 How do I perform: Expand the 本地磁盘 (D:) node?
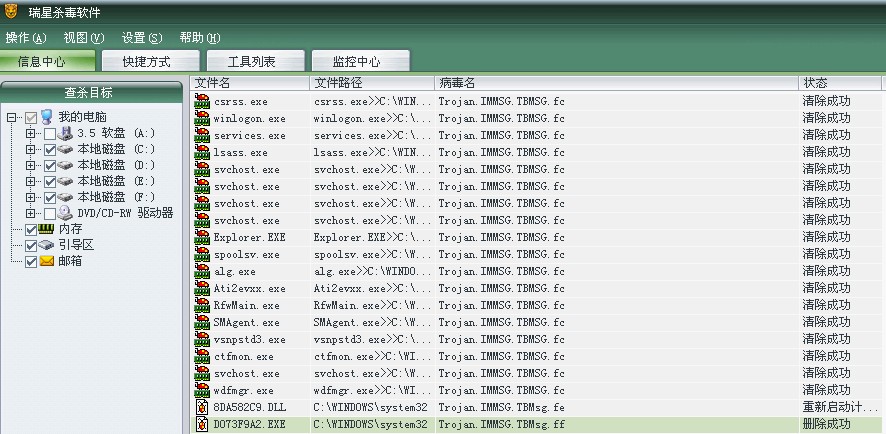31,166
